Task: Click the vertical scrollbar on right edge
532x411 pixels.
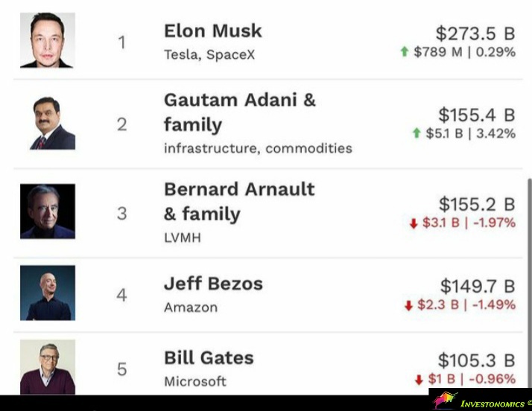Action: tap(528, 283)
